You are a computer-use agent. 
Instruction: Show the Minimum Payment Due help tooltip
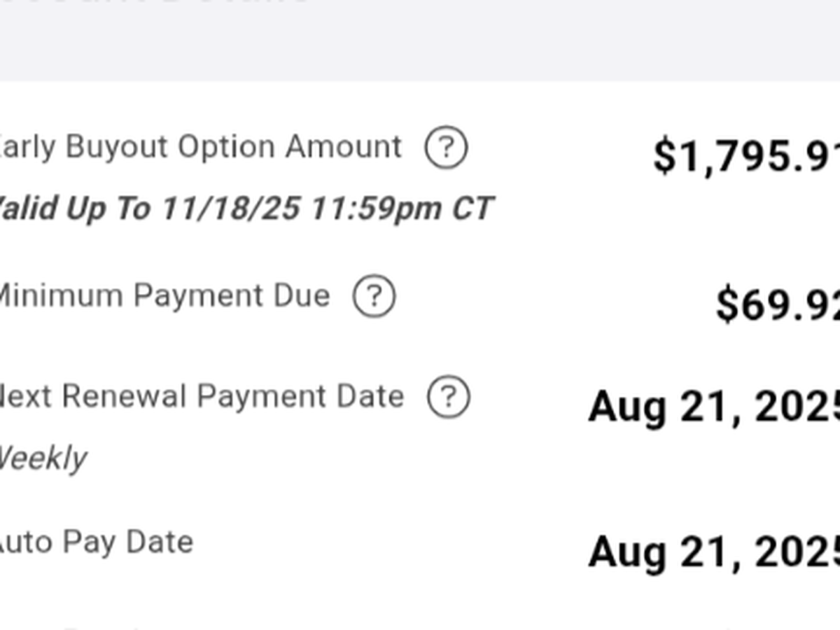(x=374, y=296)
